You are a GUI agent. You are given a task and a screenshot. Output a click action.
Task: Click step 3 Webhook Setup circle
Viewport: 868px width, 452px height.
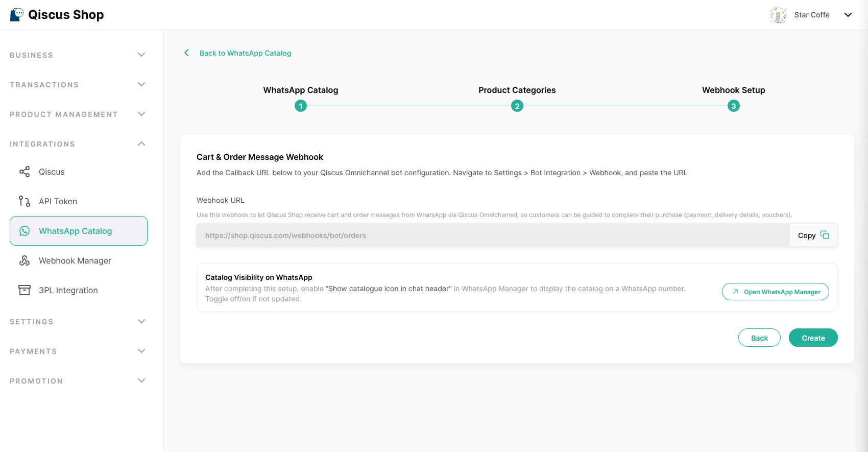point(734,106)
